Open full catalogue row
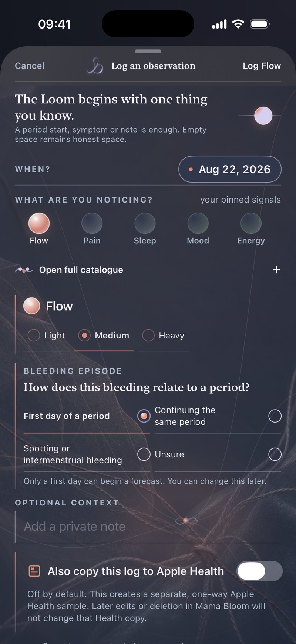The width and height of the screenshot is (296, 644). (148, 270)
